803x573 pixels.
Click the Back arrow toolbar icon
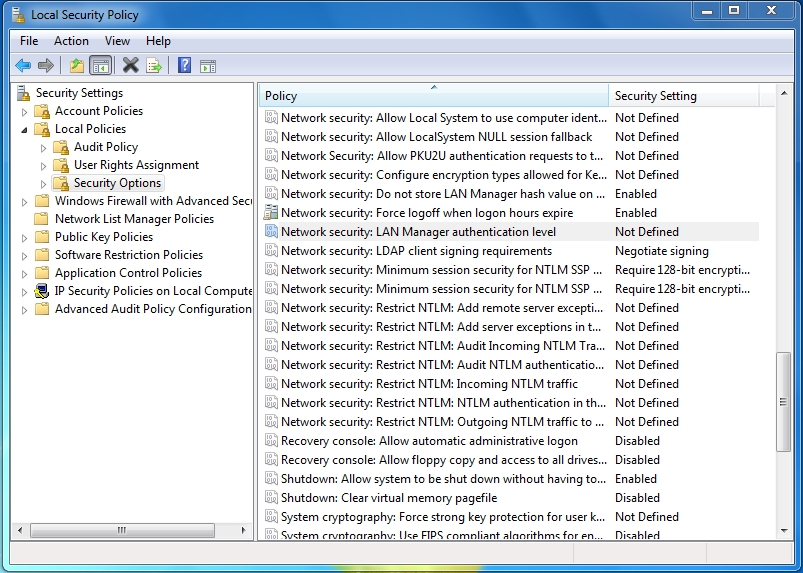23,66
